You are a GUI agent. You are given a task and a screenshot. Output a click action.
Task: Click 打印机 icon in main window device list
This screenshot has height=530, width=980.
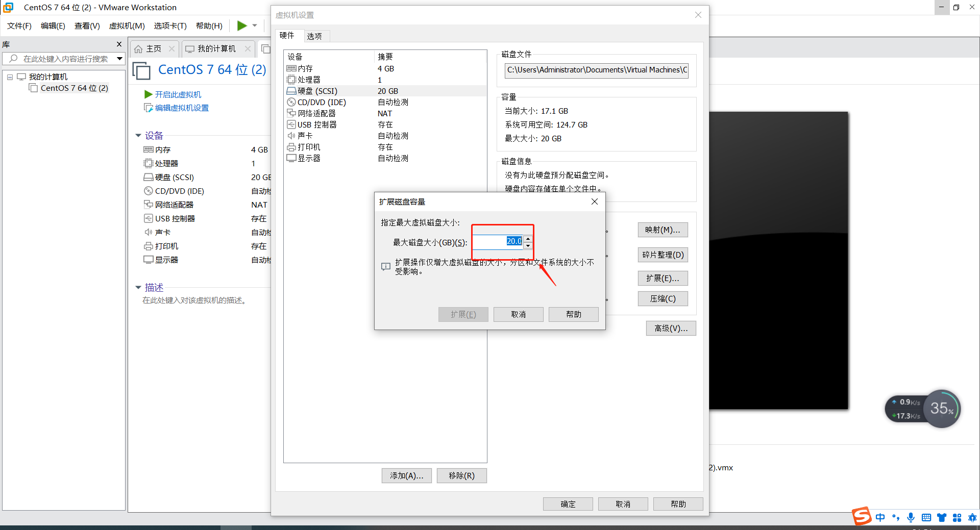(x=149, y=246)
